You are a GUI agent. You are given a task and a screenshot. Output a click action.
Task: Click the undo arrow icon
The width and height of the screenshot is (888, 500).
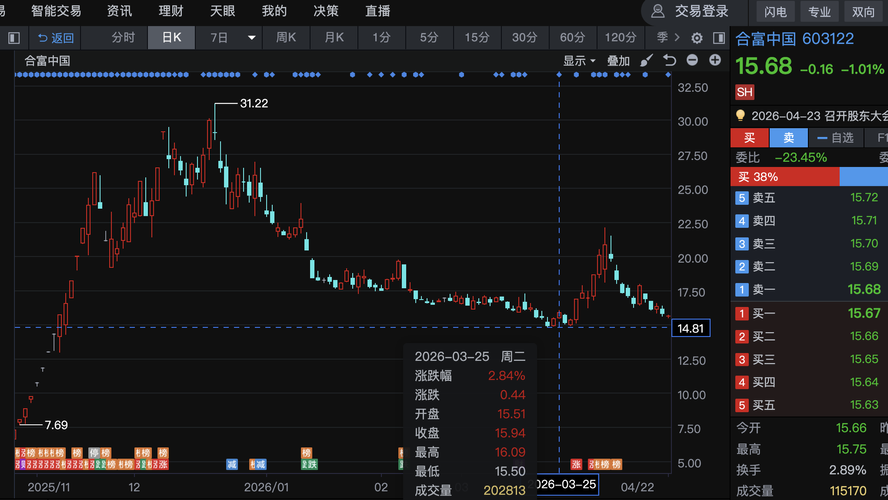tap(669, 61)
